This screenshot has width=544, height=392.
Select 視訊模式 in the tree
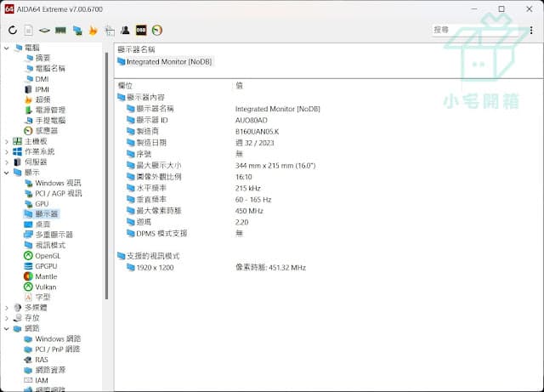click(50, 245)
